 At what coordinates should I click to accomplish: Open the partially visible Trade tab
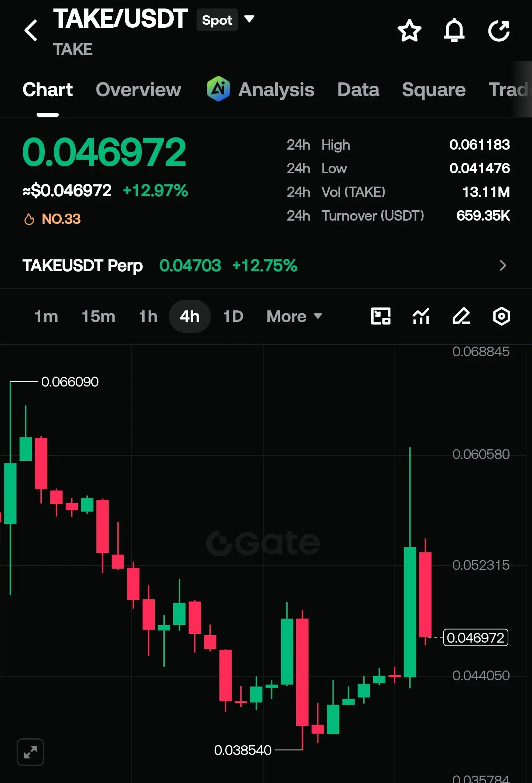[510, 89]
